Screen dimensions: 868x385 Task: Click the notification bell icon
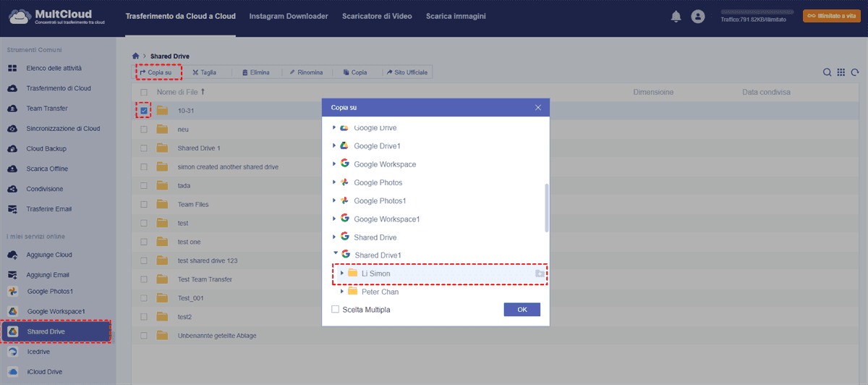pos(676,16)
